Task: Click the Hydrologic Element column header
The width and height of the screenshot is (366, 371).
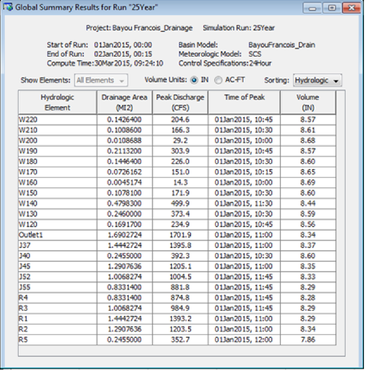Action: 57,102
